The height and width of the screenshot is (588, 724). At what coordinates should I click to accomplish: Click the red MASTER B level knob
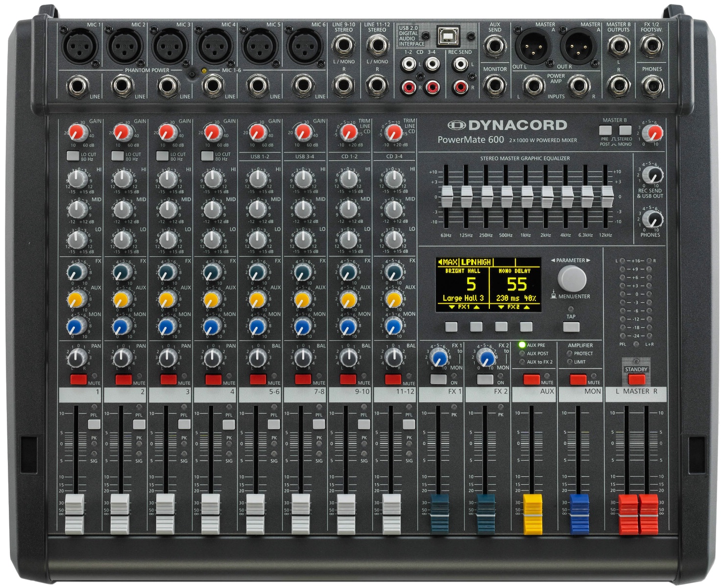point(654,133)
